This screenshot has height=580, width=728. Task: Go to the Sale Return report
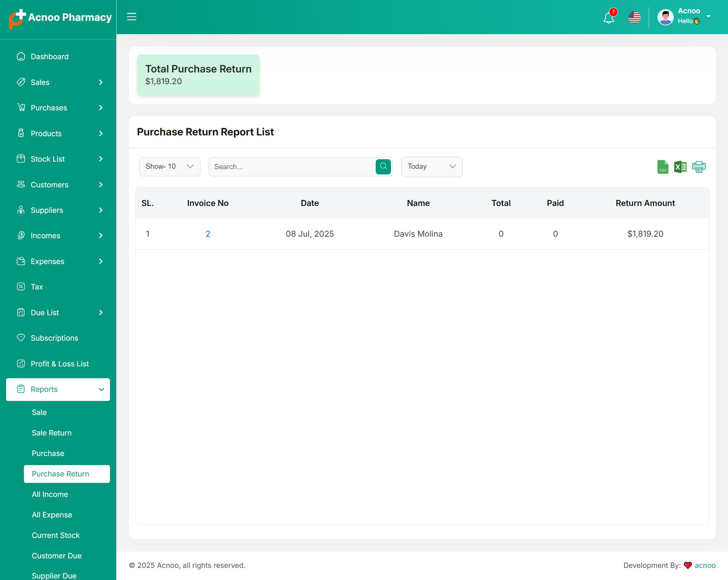coord(52,433)
